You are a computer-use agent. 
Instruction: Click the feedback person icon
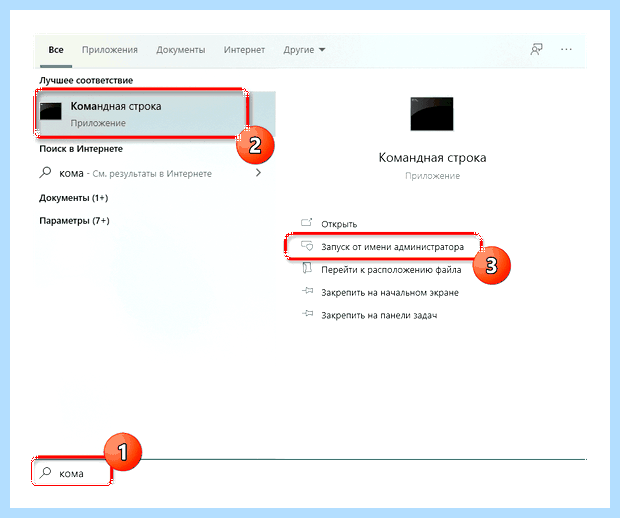click(x=536, y=50)
